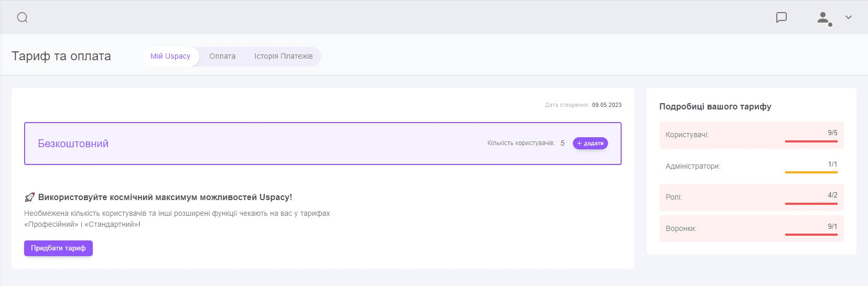Click the Придбати тариф button
The width and height of the screenshot is (868, 286).
pos(58,248)
